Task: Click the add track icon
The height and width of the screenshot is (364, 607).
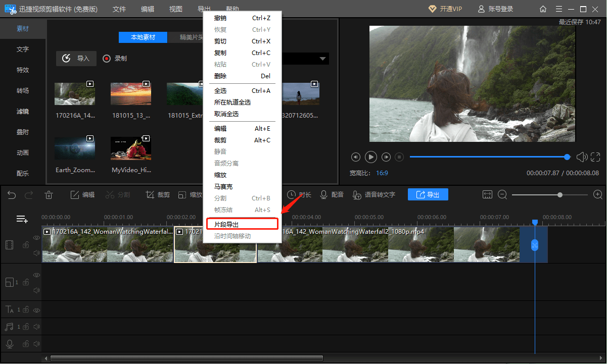Action: (22, 219)
